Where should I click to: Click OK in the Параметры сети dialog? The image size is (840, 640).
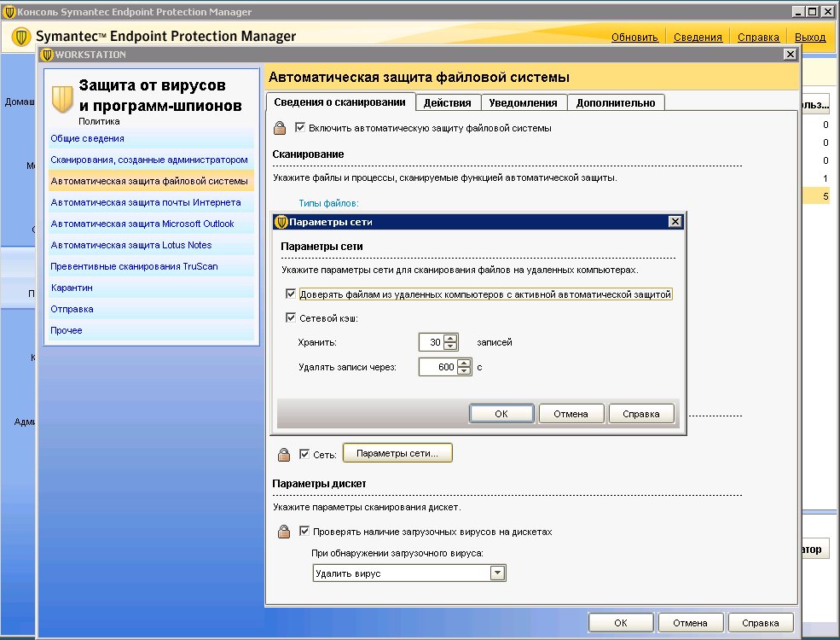point(501,414)
